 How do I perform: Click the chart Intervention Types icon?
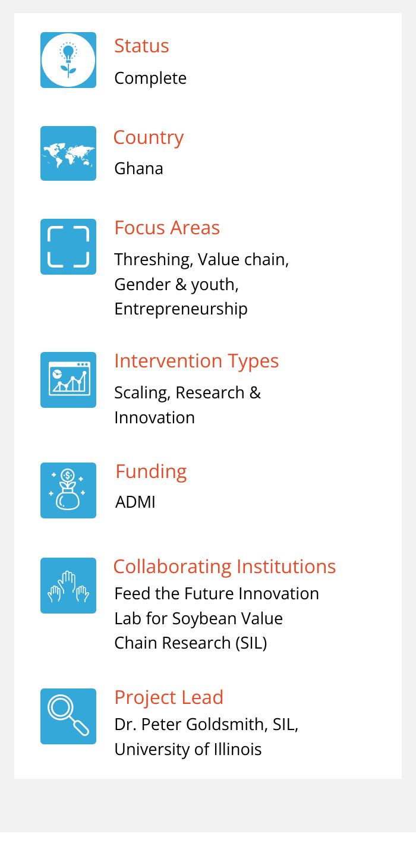tap(68, 380)
